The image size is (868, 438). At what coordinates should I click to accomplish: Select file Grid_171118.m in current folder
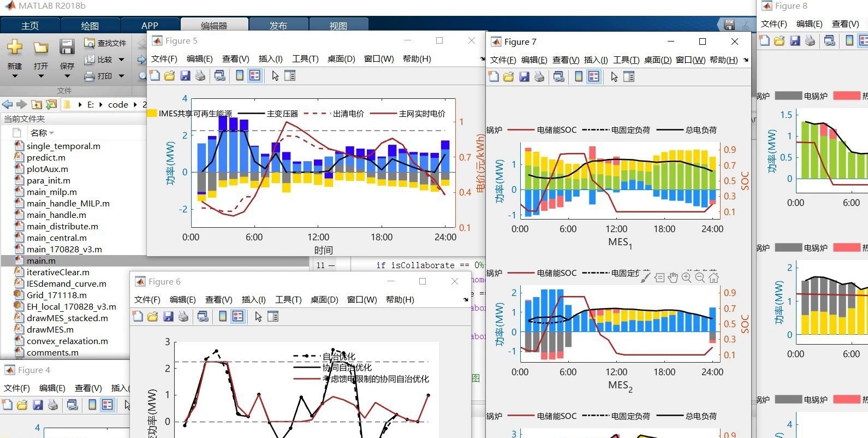[57, 295]
